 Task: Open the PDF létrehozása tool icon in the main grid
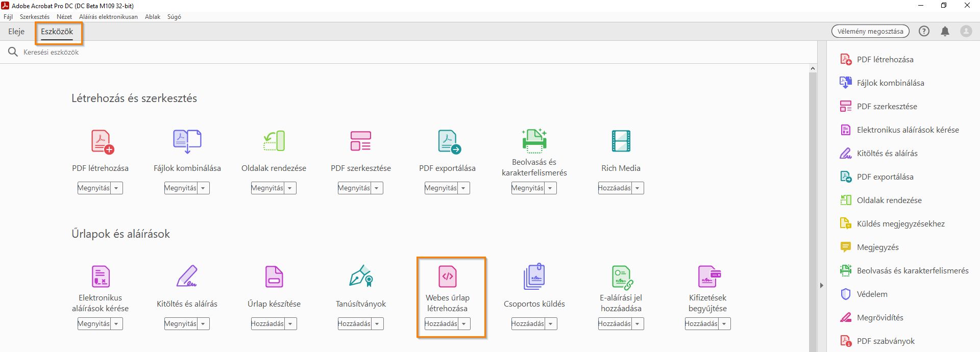pos(102,141)
